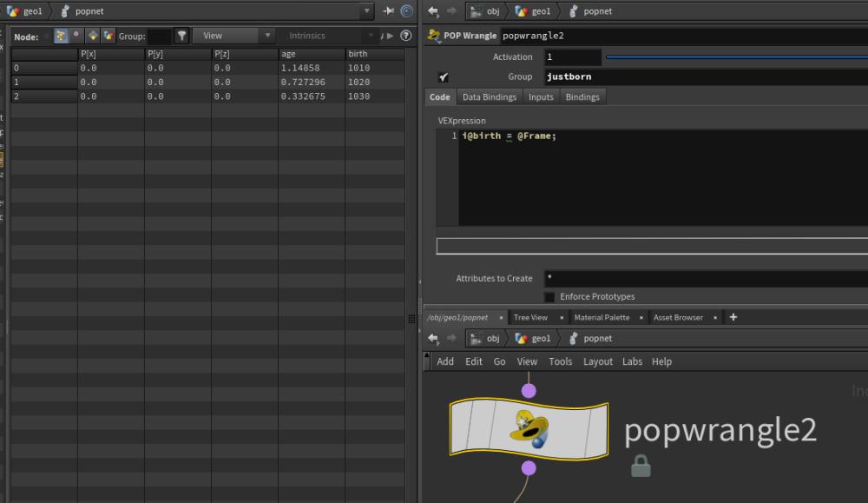Click the pin pane icon in spreadsheet
The width and height of the screenshot is (868, 503).
tap(388, 11)
